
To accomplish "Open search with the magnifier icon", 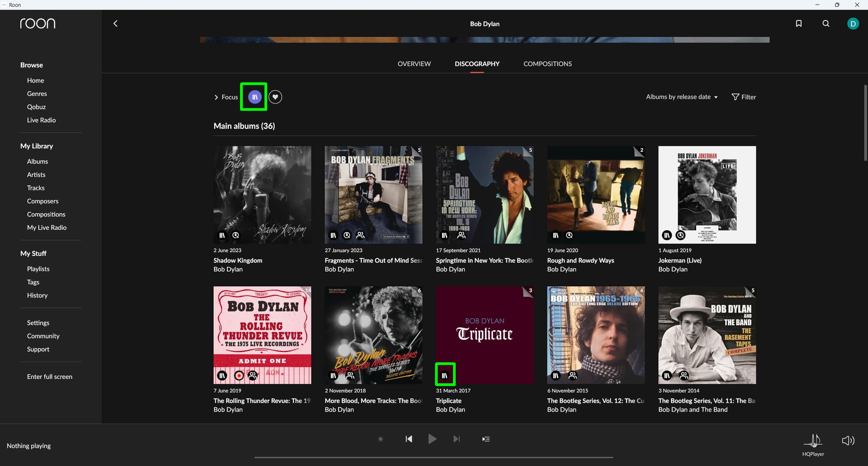I will tap(826, 24).
